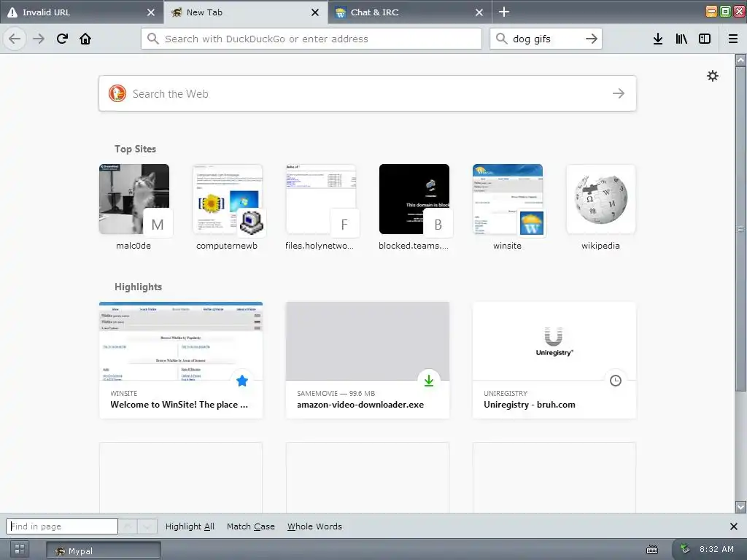Screen dimensions: 747x560
Task: Click the Search the Web box
Action: point(368,93)
